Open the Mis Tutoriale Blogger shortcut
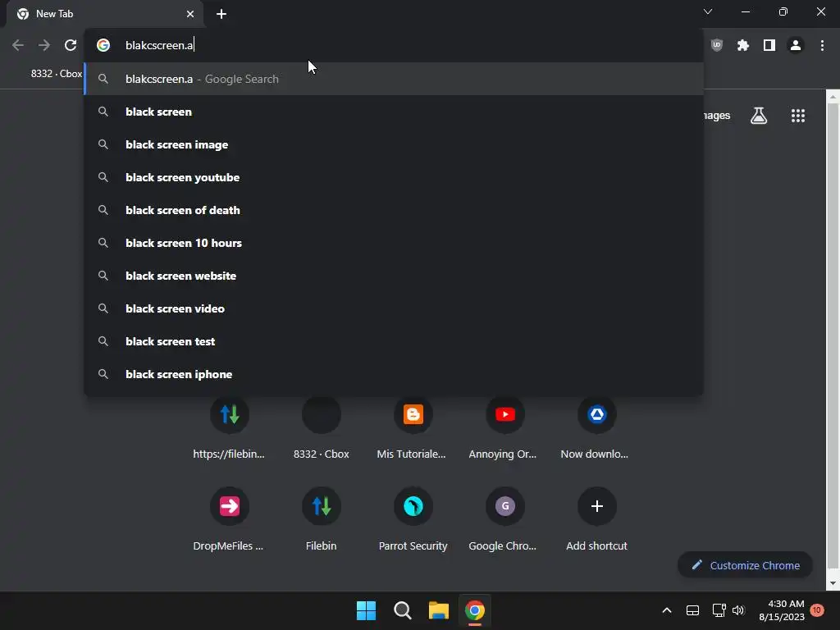 point(413,427)
